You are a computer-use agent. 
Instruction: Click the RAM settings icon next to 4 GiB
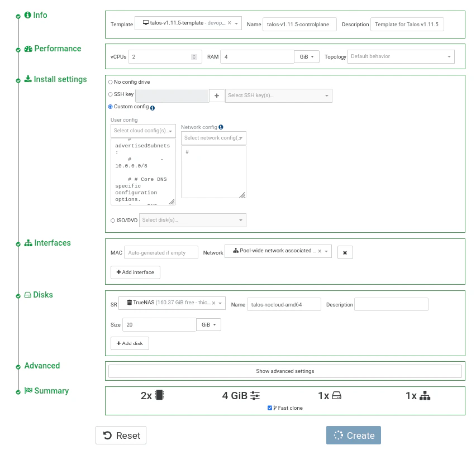click(255, 395)
